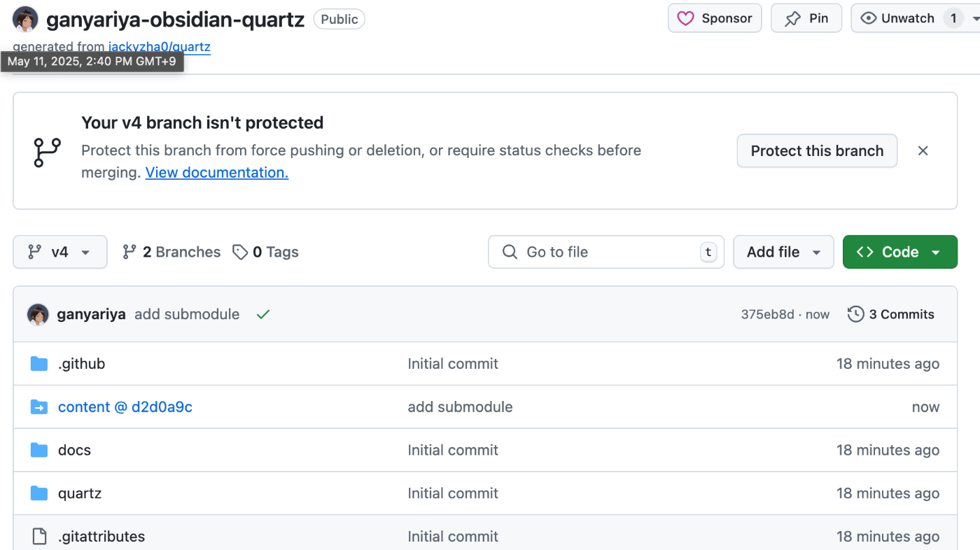Dismiss the branch protection banner
This screenshot has height=550, width=980.
pyautogui.click(x=923, y=150)
